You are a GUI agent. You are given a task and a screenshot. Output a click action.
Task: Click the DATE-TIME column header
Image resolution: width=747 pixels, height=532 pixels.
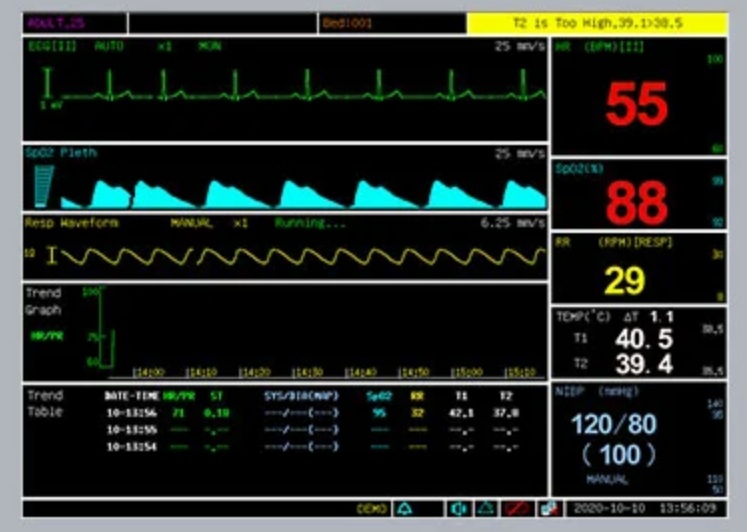click(x=131, y=396)
